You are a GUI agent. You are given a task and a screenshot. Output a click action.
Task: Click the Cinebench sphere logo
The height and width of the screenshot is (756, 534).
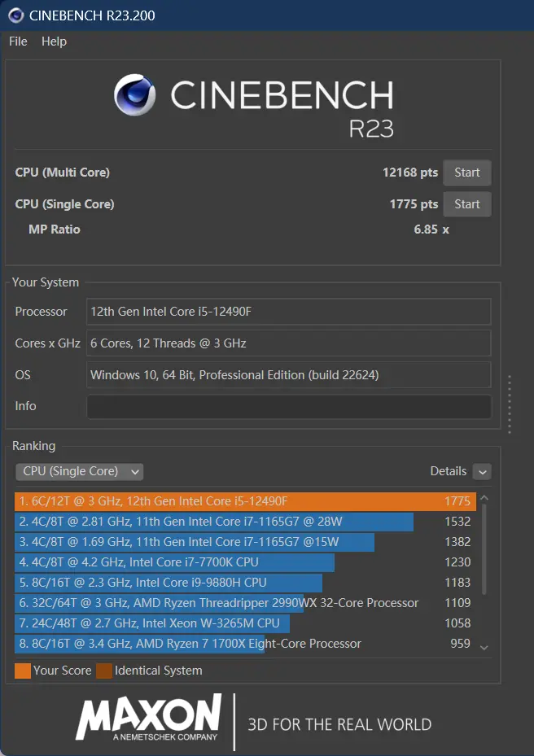[134, 94]
